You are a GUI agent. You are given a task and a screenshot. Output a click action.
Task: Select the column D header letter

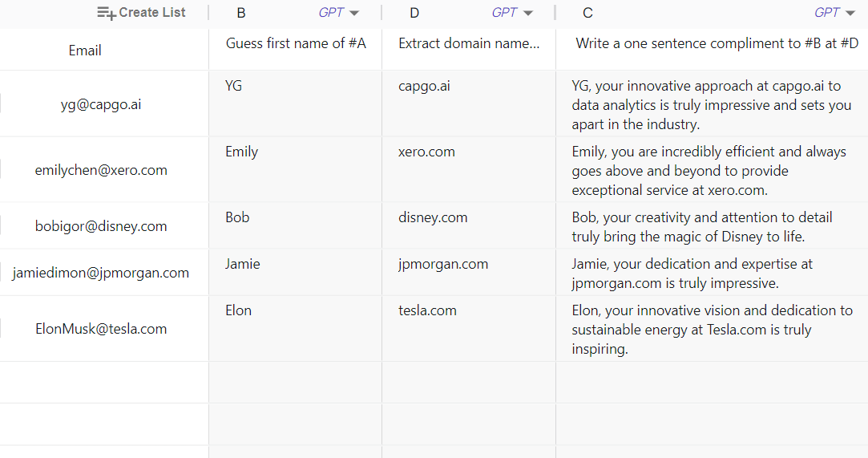(x=414, y=13)
